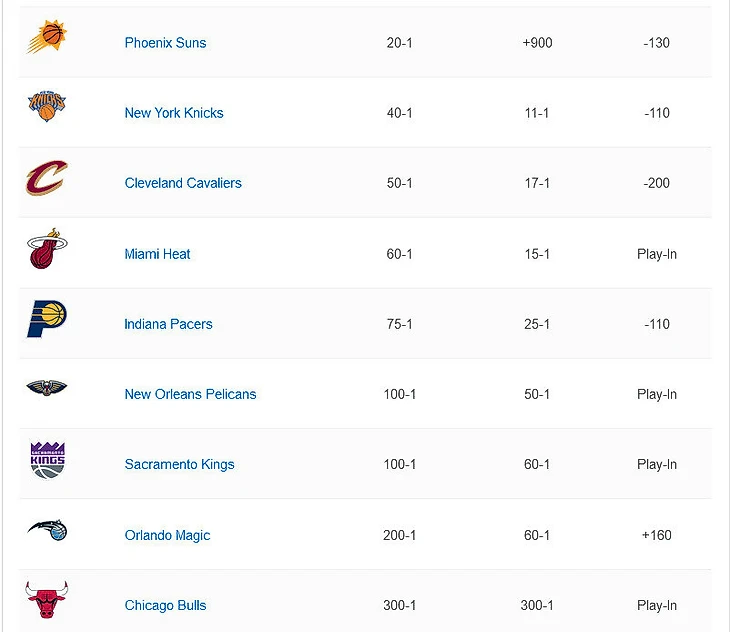Screen dimensions: 730x632
Task: Visit the Chicago Bulls link
Action: click(x=165, y=605)
